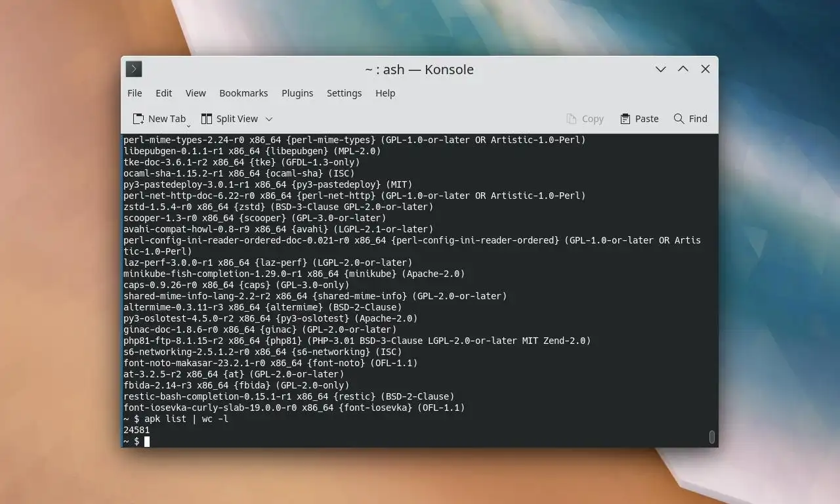This screenshot has height=504, width=840.
Task: Click the php81-ftp-8.1.15-r2 line
Action: [x=357, y=341]
